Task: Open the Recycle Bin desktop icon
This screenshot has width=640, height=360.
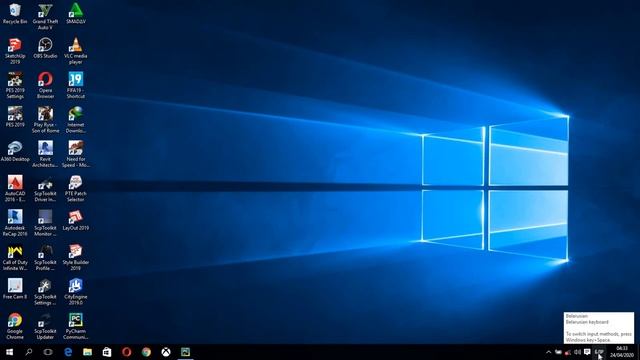Action: pos(15,13)
